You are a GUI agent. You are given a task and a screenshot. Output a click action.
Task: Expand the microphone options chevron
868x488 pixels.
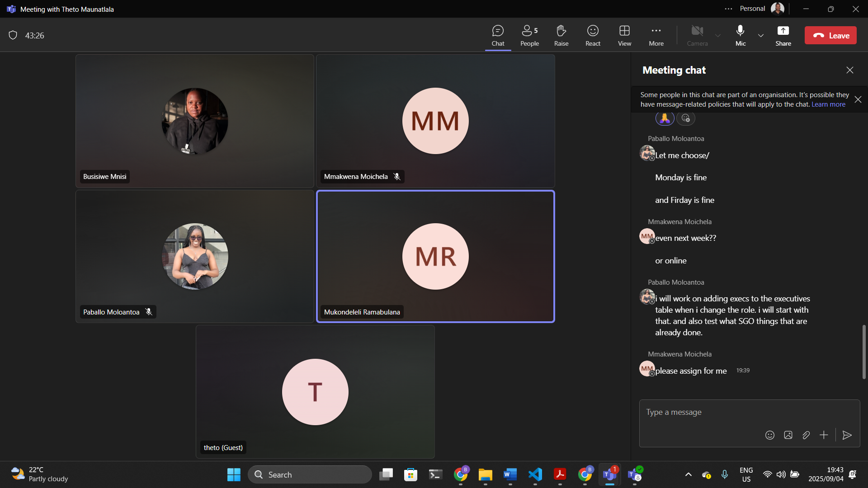tap(761, 36)
